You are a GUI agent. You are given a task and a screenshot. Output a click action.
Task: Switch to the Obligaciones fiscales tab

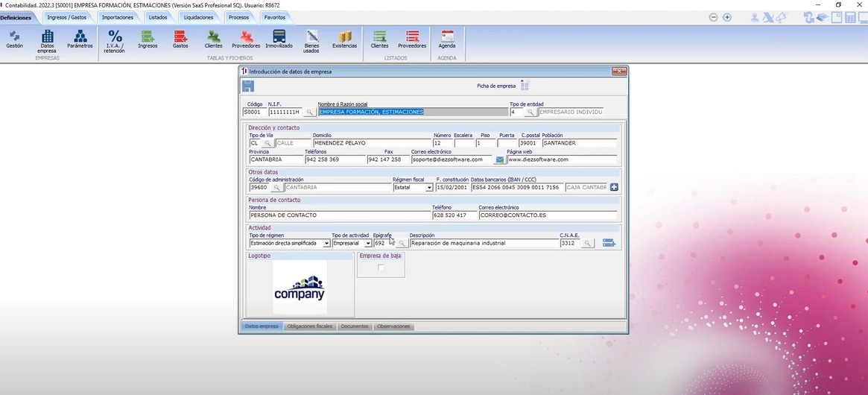310,326
